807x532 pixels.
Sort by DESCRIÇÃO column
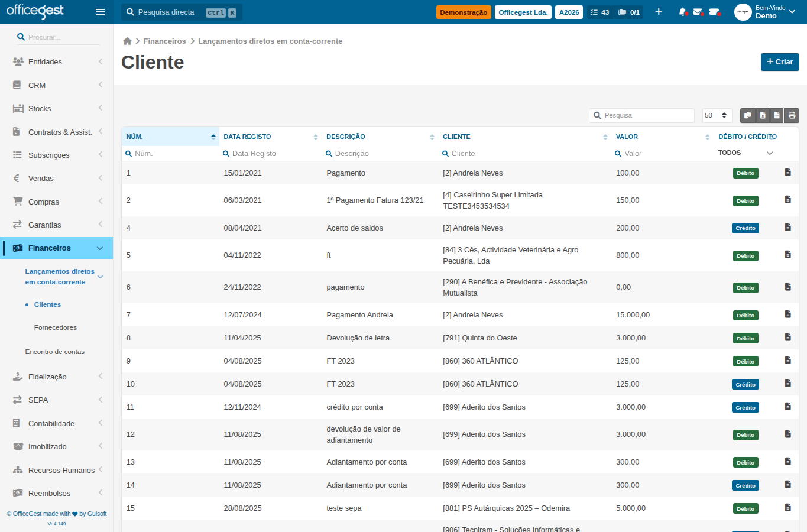(380, 137)
